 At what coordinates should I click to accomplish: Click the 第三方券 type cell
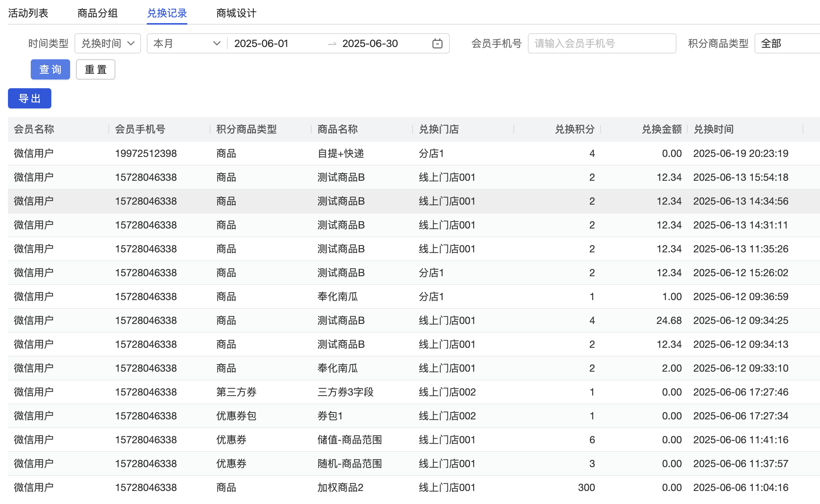click(x=236, y=392)
